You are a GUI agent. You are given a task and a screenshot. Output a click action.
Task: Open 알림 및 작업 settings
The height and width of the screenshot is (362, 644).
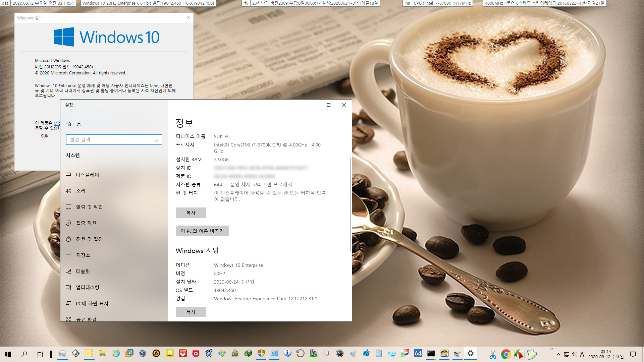tap(114, 207)
